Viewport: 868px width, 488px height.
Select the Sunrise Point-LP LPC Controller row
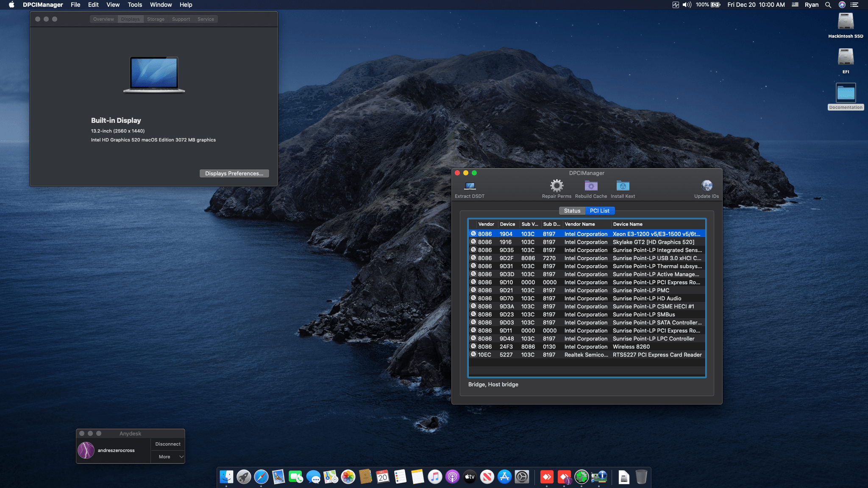point(587,338)
